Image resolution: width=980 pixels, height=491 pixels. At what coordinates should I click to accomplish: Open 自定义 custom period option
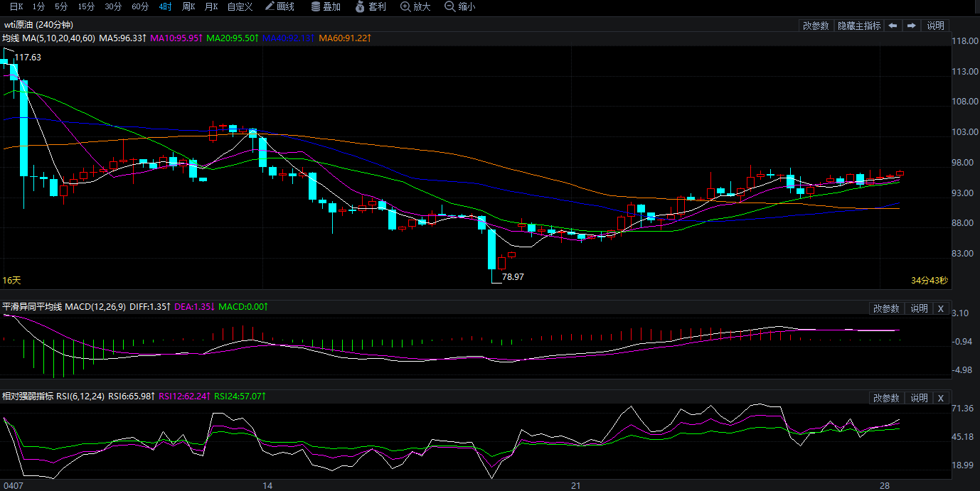(x=240, y=7)
